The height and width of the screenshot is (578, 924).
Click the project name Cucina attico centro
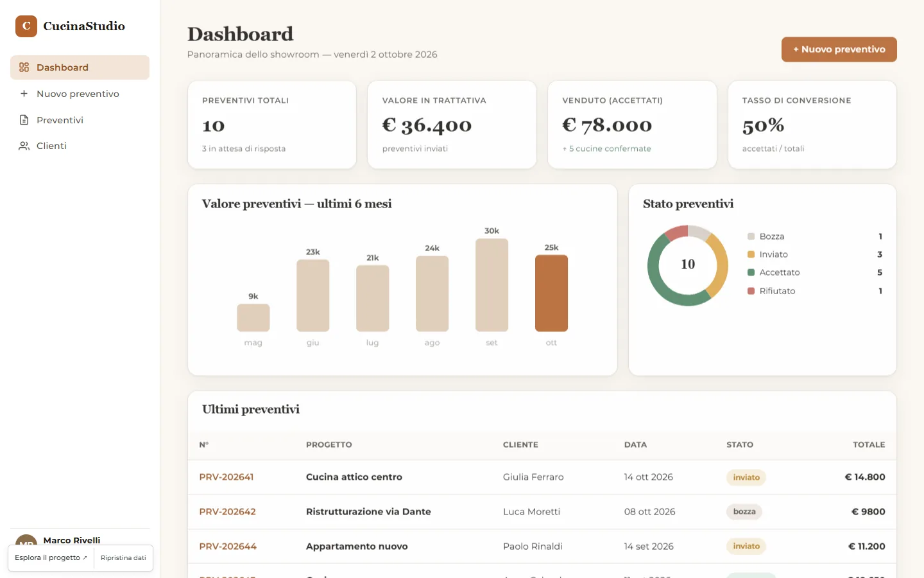[354, 477]
